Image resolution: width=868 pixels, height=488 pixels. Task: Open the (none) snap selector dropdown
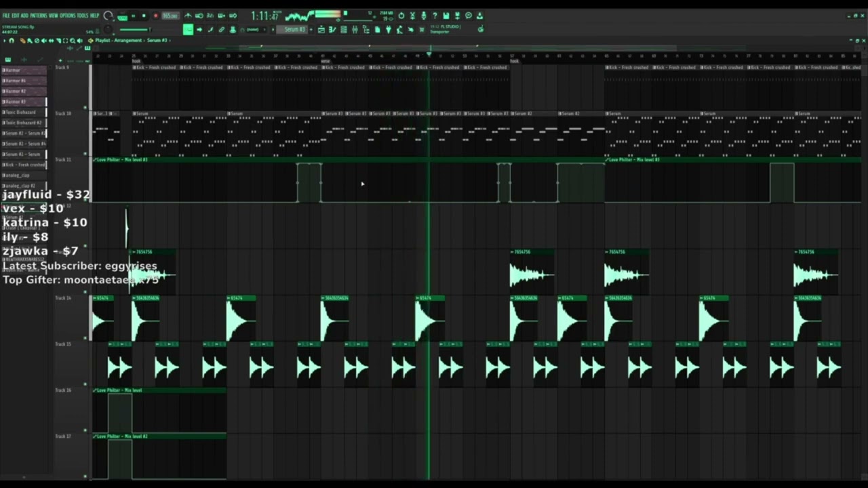pyautogui.click(x=255, y=30)
